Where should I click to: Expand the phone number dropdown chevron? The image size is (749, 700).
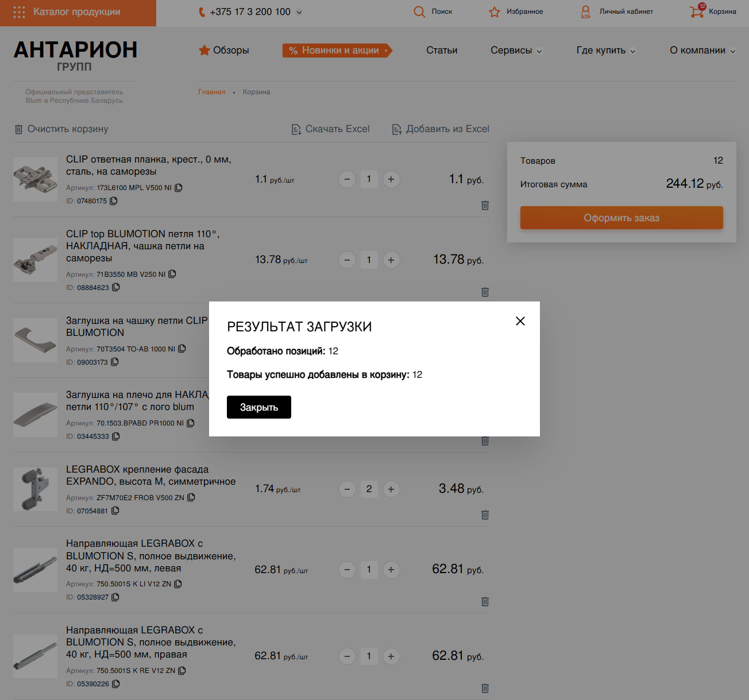[299, 12]
